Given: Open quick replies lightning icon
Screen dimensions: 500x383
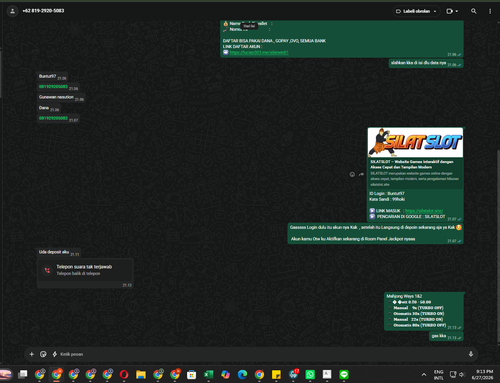Looking at the screenshot, I should [x=55, y=354].
